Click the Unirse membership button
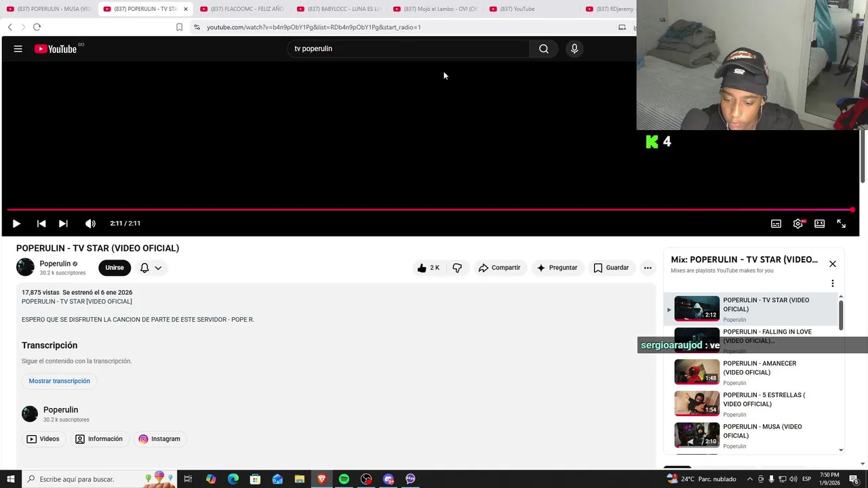The image size is (868, 488). click(x=115, y=268)
